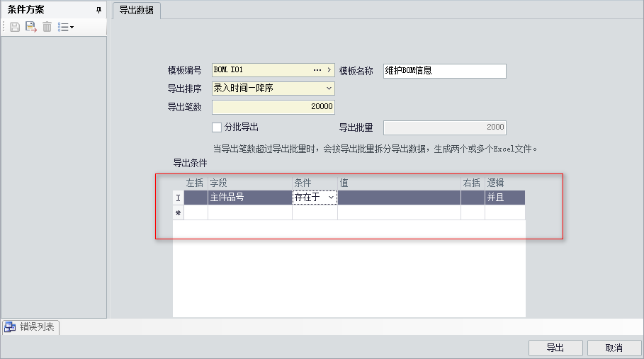
Task: Pin the 条件方案 panel
Action: click(x=98, y=10)
